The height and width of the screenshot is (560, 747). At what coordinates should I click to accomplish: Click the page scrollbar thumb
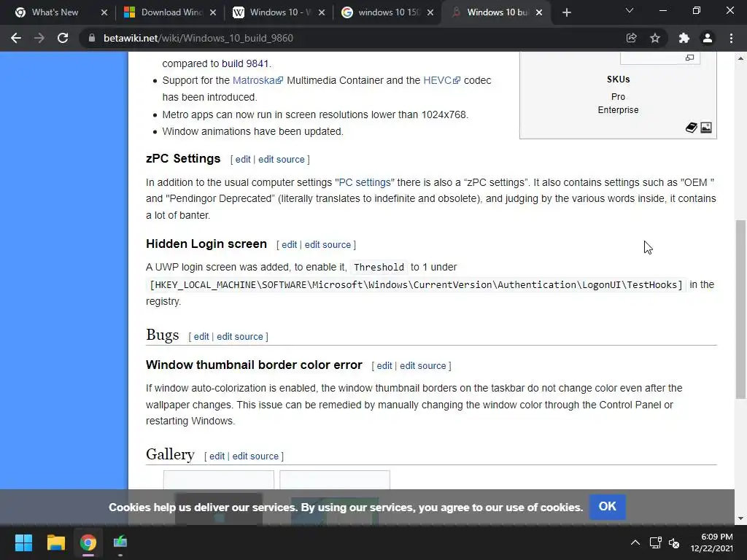point(740,309)
